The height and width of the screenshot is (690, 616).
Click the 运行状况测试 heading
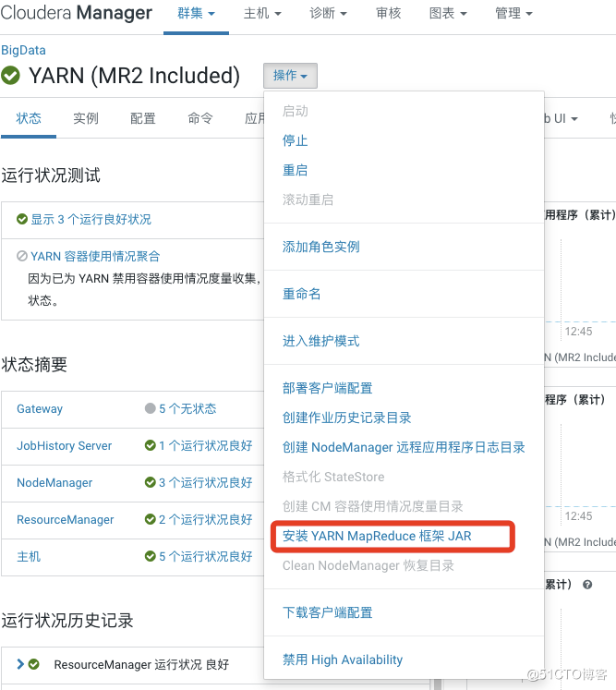click(x=51, y=176)
